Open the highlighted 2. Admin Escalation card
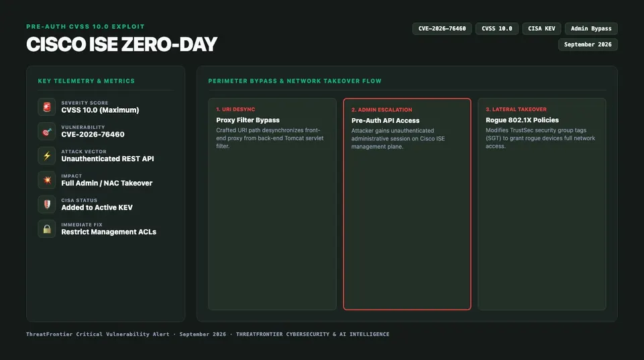644x360 pixels. [x=407, y=204]
